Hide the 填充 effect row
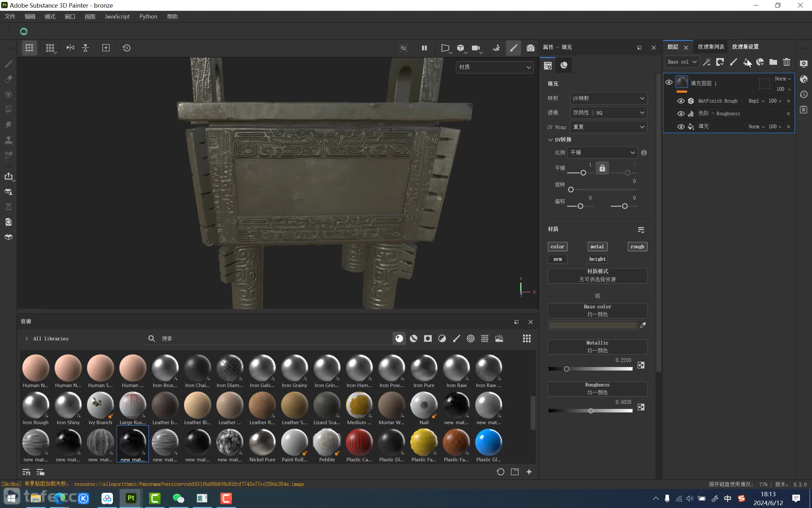Screen dimensions: 812x508 [x=681, y=126]
